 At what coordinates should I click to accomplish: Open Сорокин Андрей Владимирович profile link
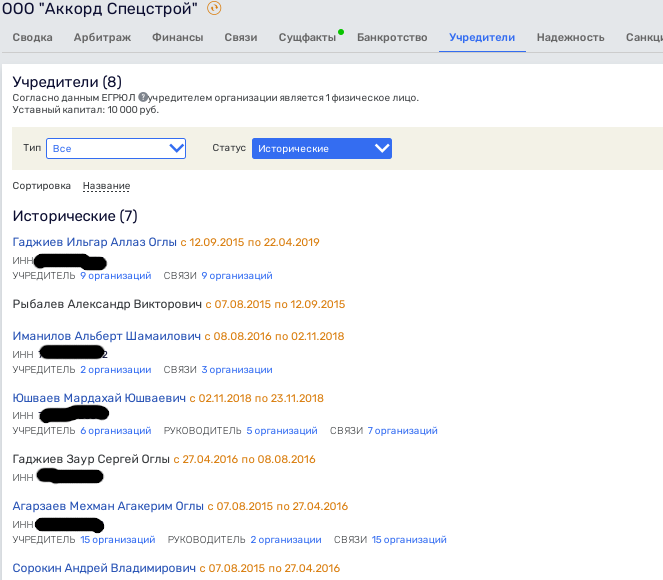click(104, 568)
